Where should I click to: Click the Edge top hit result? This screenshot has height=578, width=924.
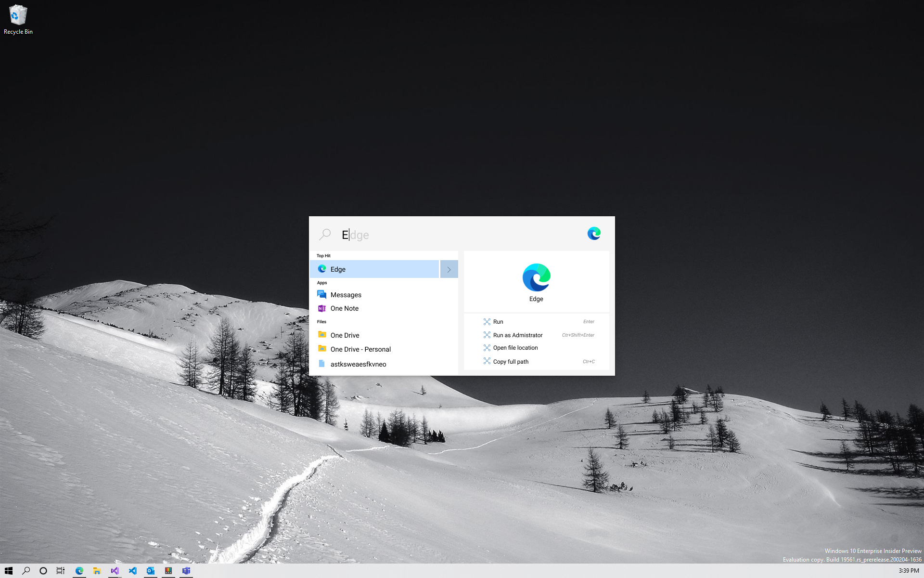[x=374, y=269]
